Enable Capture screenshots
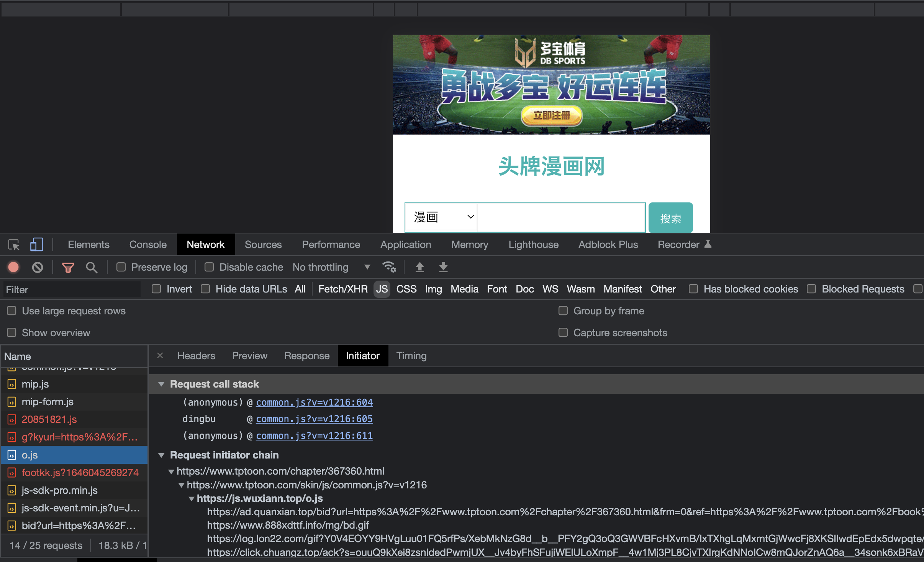 click(563, 332)
